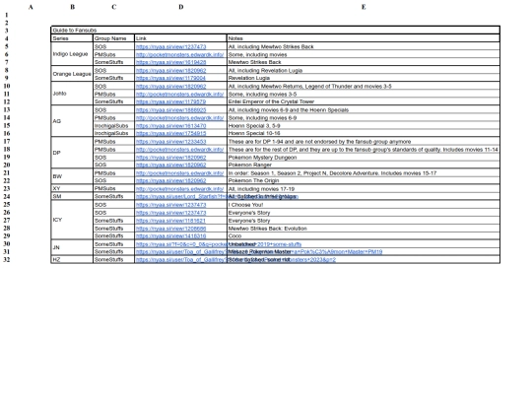
Task: Select the 'Indigo League' series cell
Action: pos(72,54)
